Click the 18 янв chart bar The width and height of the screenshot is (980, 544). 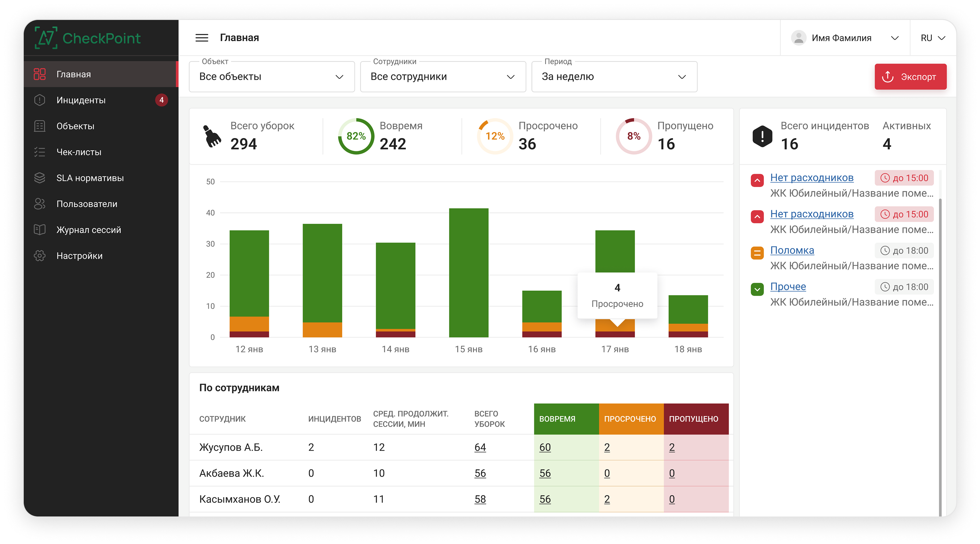tap(688, 316)
